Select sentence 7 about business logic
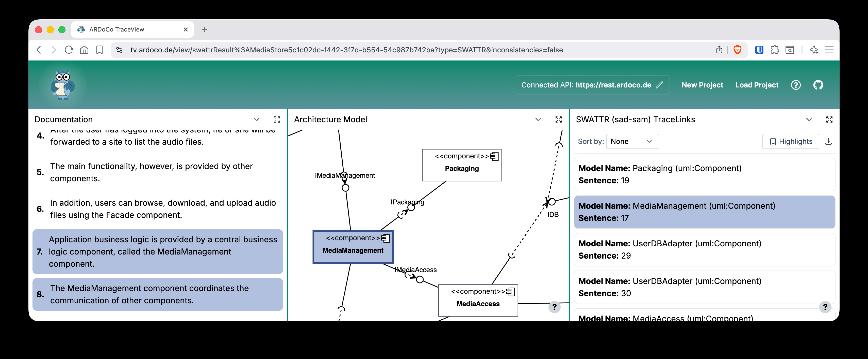The height and width of the screenshot is (359, 868). 157,252
